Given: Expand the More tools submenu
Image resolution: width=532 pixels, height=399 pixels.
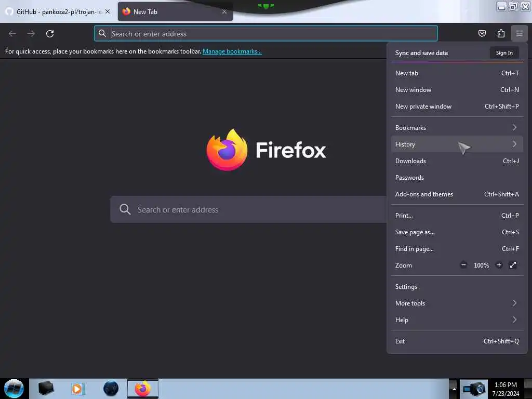Looking at the screenshot, I should 457,303.
